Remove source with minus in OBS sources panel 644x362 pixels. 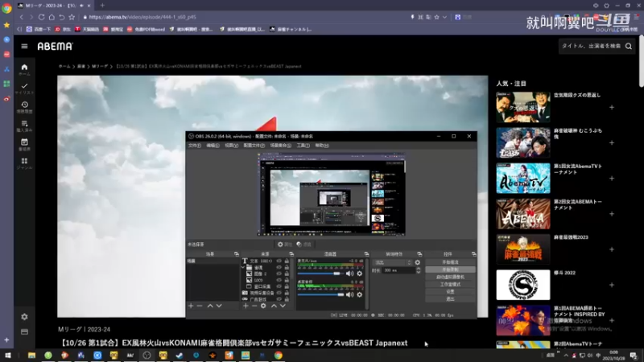tap(254, 306)
